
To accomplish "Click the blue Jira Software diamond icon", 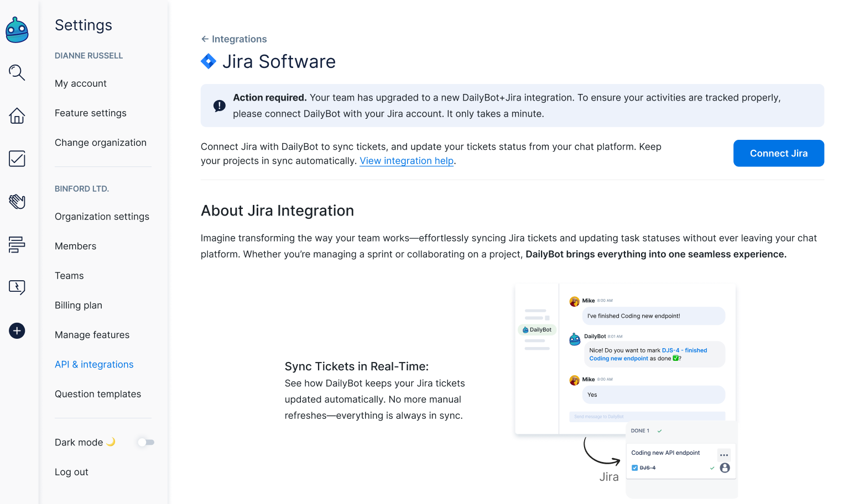I will click(209, 61).
